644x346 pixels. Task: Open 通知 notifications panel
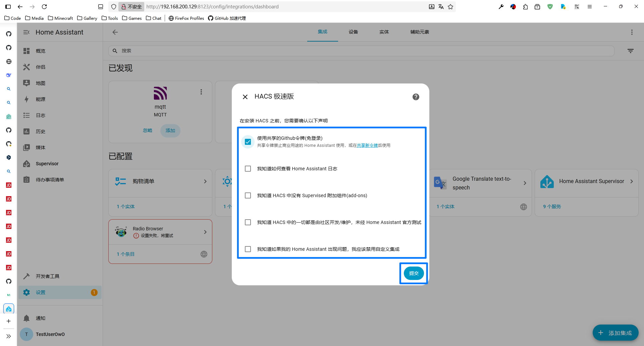[60, 318]
